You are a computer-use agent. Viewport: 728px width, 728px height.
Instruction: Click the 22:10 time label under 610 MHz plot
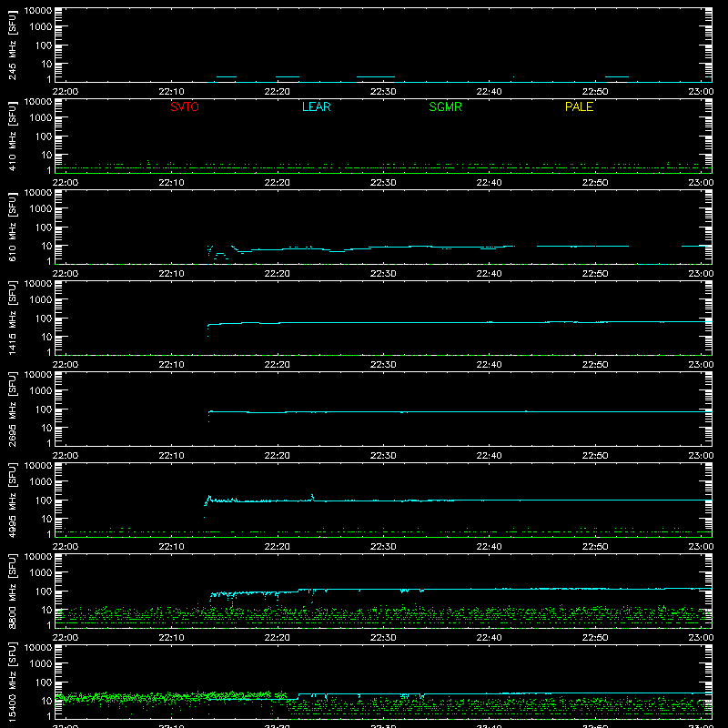coord(171,274)
